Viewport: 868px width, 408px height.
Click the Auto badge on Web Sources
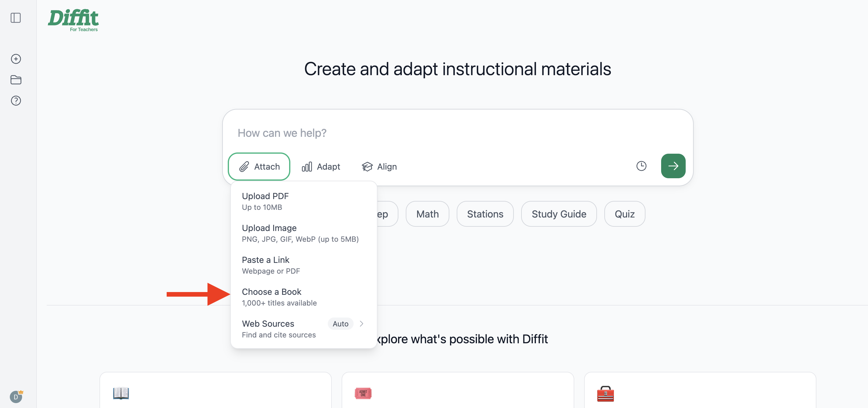pyautogui.click(x=340, y=324)
